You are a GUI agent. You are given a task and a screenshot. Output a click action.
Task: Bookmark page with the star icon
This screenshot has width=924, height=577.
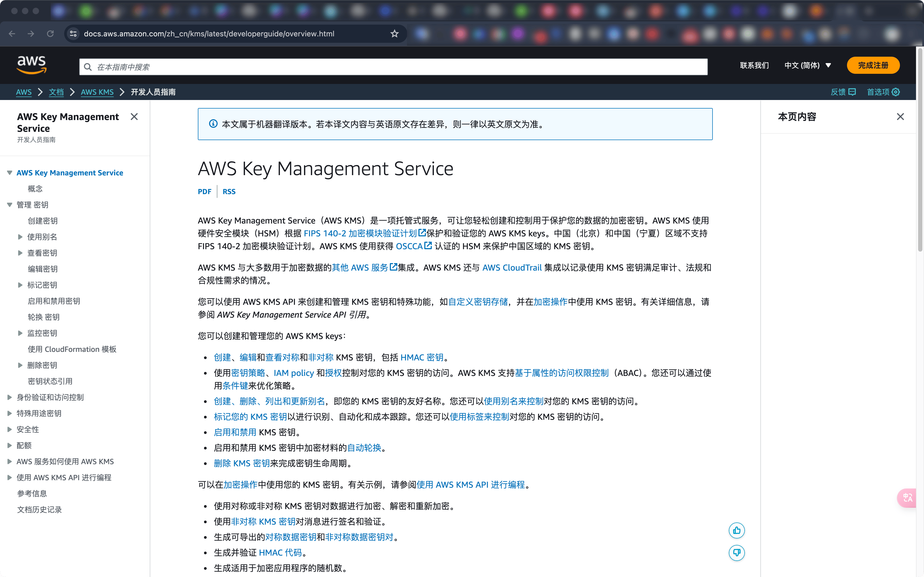(x=394, y=34)
